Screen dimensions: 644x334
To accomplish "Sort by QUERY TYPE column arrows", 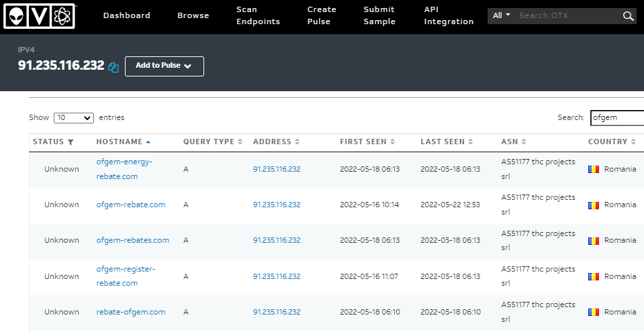I will tap(240, 142).
